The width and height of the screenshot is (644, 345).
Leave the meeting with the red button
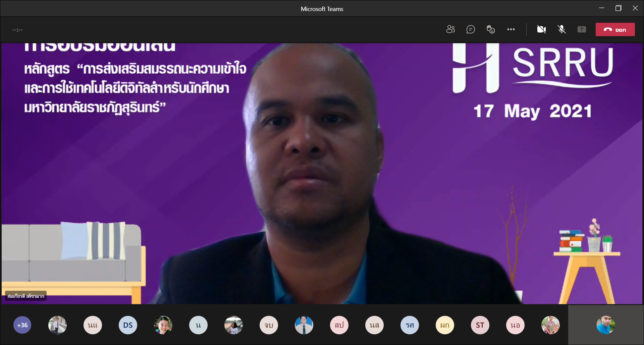pyautogui.click(x=615, y=29)
